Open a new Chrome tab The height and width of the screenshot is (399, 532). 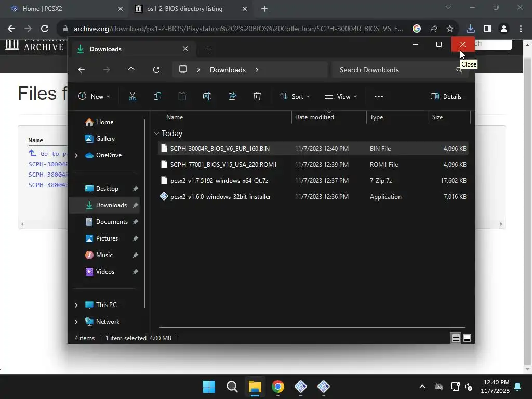click(x=264, y=9)
